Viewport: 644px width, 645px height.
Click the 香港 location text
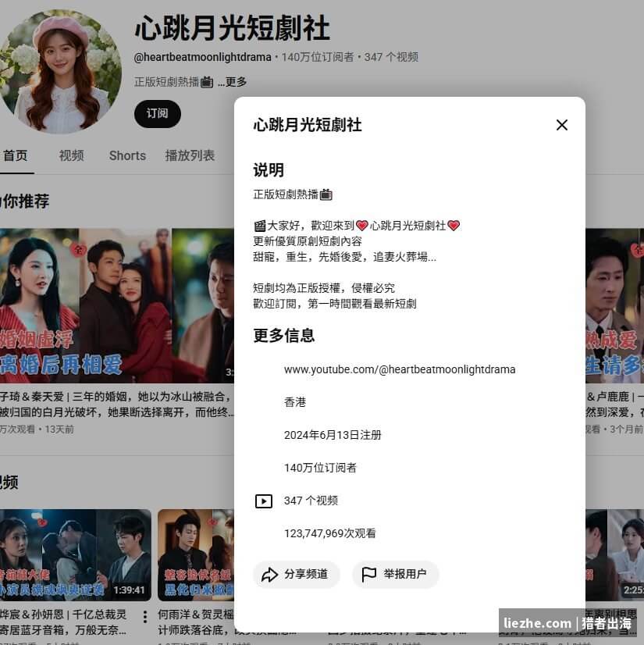coord(295,402)
